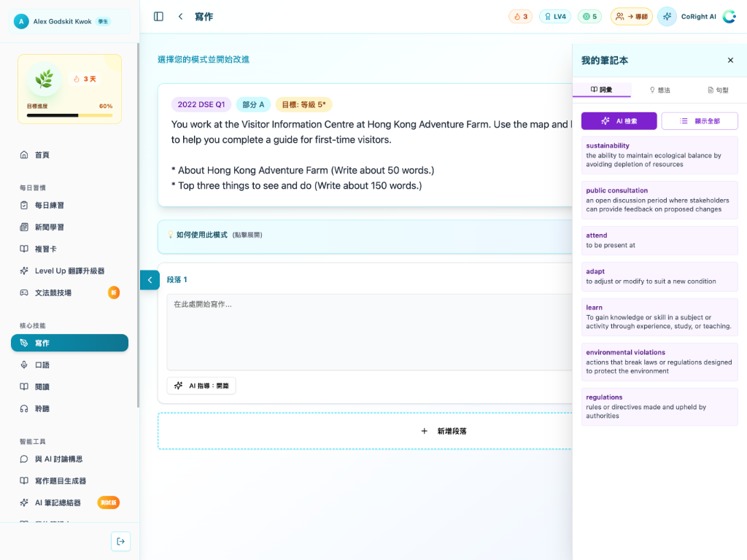This screenshot has width=747, height=560.
Task: Click the plant streak illustration in the goal card
Action: tap(44, 79)
